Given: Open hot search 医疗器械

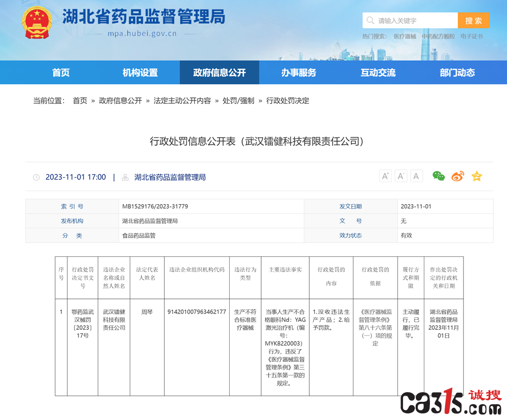Looking at the screenshot, I should [x=405, y=36].
